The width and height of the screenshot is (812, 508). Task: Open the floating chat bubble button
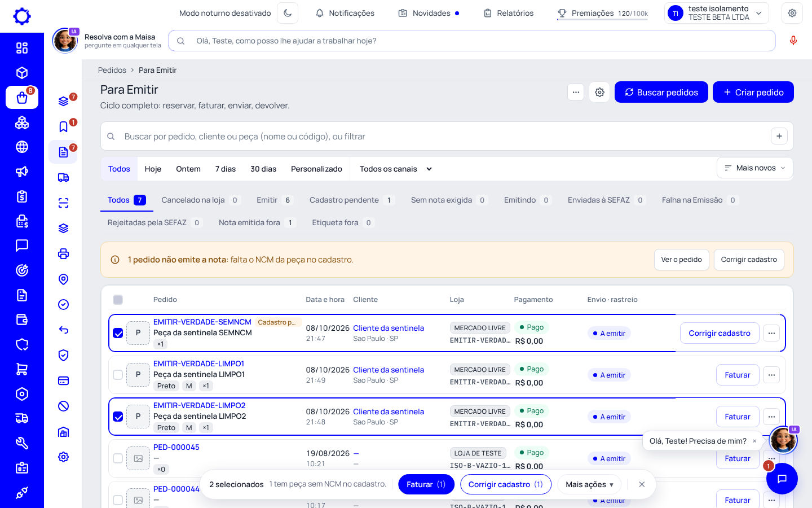coord(782,479)
